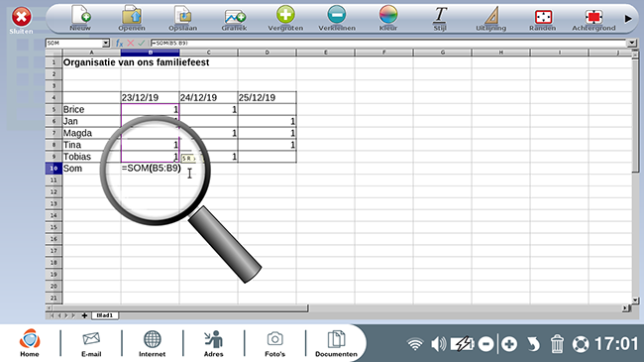Cancel the formula with the red X
Screen dimensions: 644x362
click(131, 43)
